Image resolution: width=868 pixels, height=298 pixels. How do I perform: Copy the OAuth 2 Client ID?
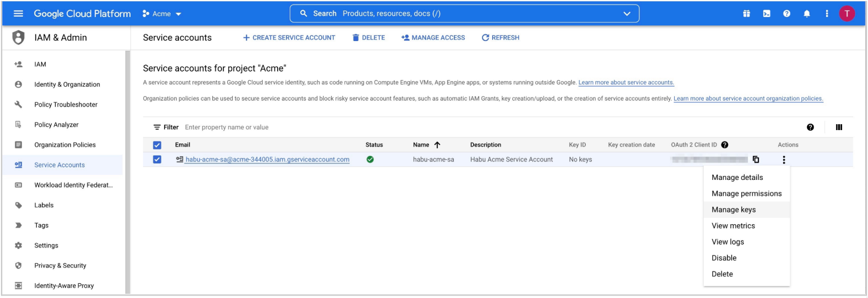756,160
